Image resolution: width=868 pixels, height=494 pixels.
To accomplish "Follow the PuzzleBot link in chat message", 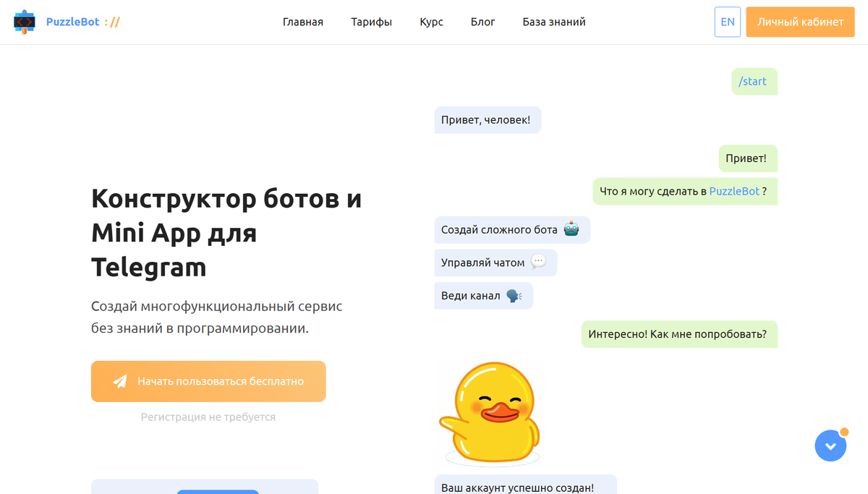I will point(733,191).
